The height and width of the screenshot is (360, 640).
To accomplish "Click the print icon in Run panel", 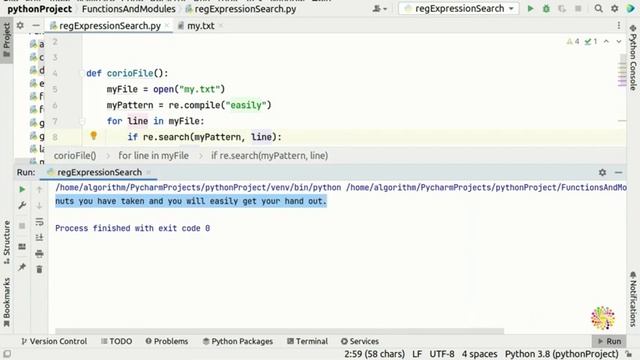I will click(x=39, y=254).
